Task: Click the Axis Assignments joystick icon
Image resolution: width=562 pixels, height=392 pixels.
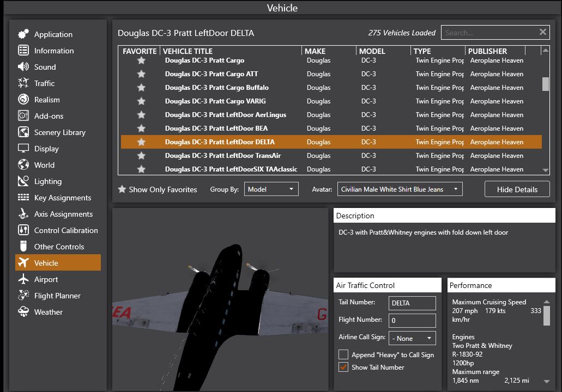Action: [23, 214]
